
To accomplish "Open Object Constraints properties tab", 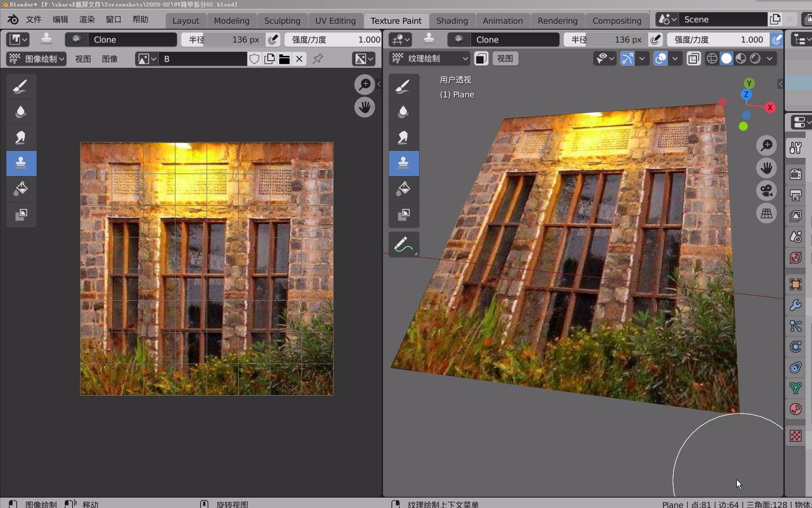I will point(796,368).
